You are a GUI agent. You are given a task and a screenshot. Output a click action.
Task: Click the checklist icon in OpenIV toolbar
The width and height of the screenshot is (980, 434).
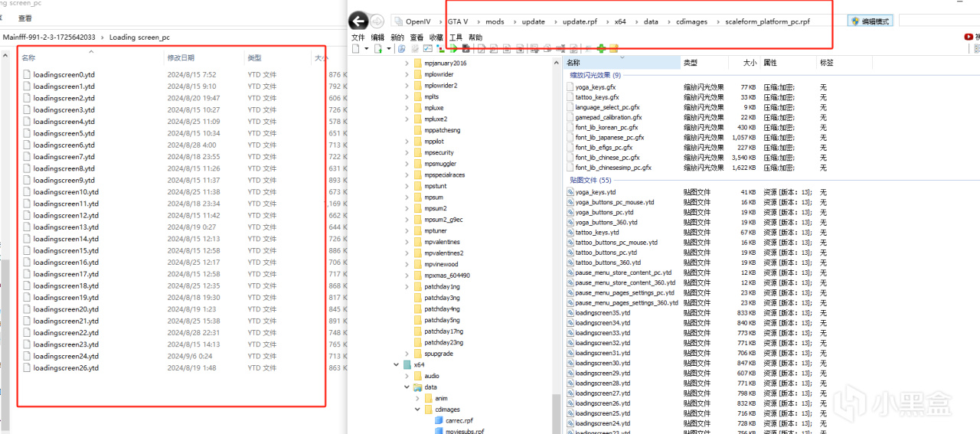[427, 48]
